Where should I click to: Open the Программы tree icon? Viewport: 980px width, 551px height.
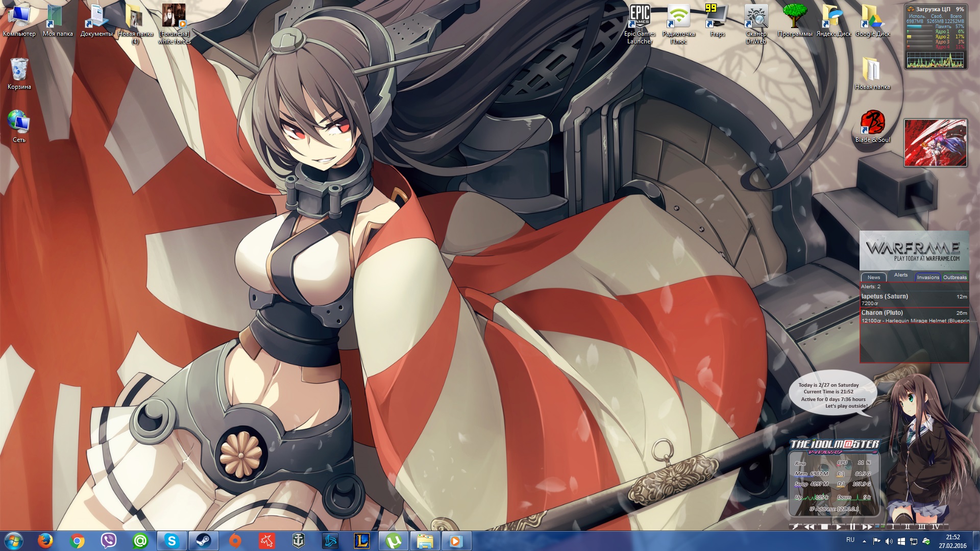[x=795, y=21]
